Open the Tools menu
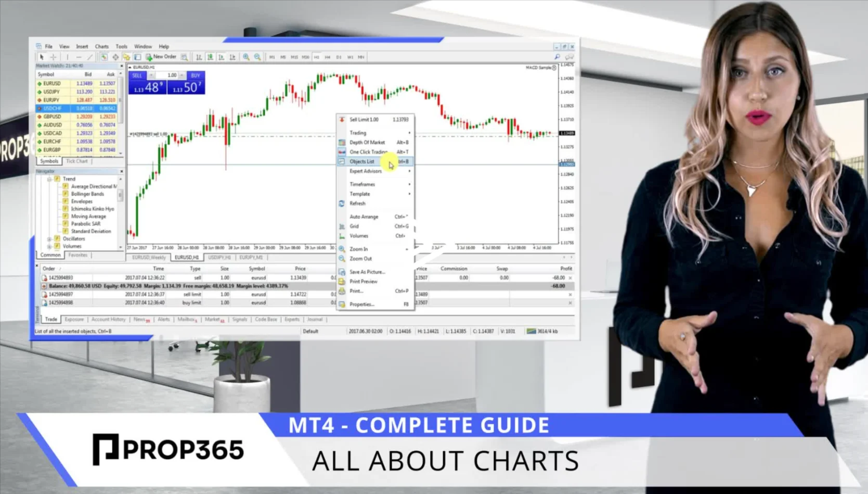This screenshot has width=868, height=494. 121,46
